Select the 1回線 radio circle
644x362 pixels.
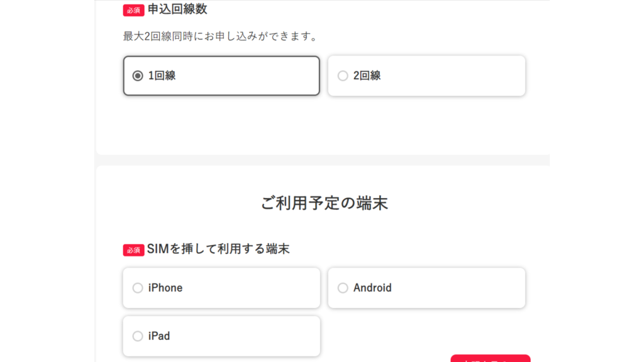(x=138, y=76)
